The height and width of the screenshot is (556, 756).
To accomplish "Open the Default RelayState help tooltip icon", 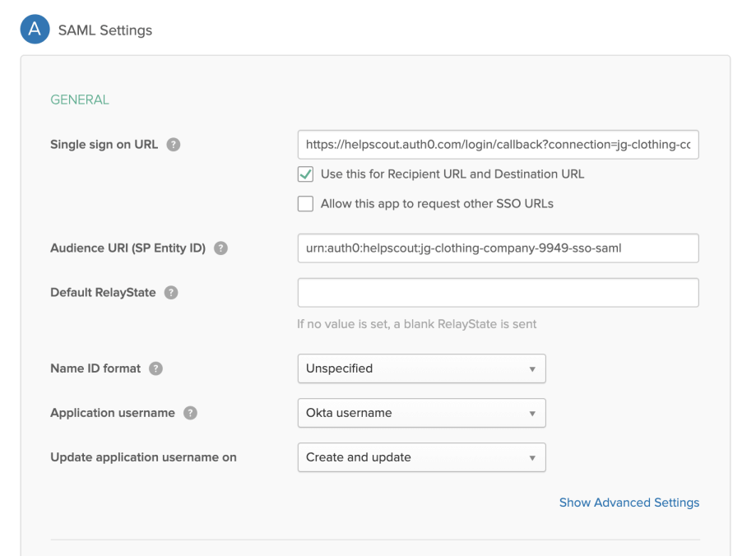I will coord(171,293).
